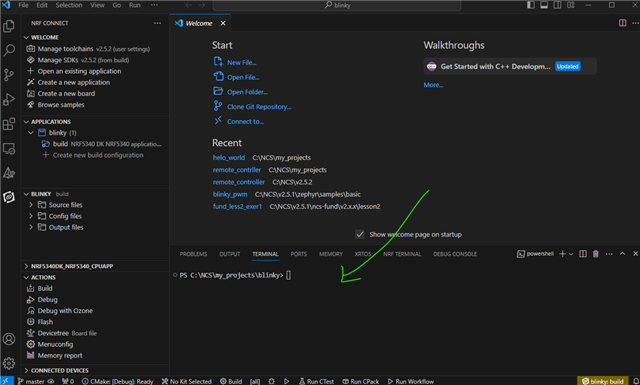The width and height of the screenshot is (640, 385).
Task: Switch to DEBUG CONSOLE tab
Action: (x=455, y=254)
